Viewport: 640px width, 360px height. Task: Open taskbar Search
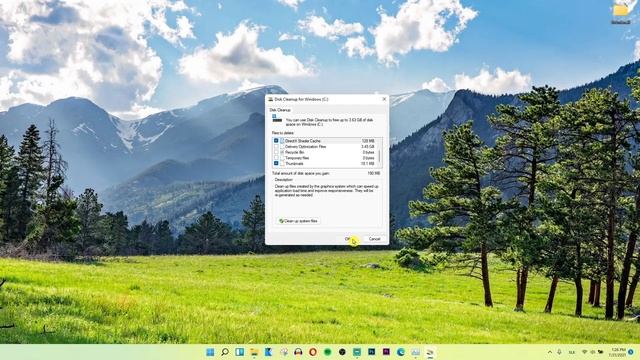tap(225, 352)
